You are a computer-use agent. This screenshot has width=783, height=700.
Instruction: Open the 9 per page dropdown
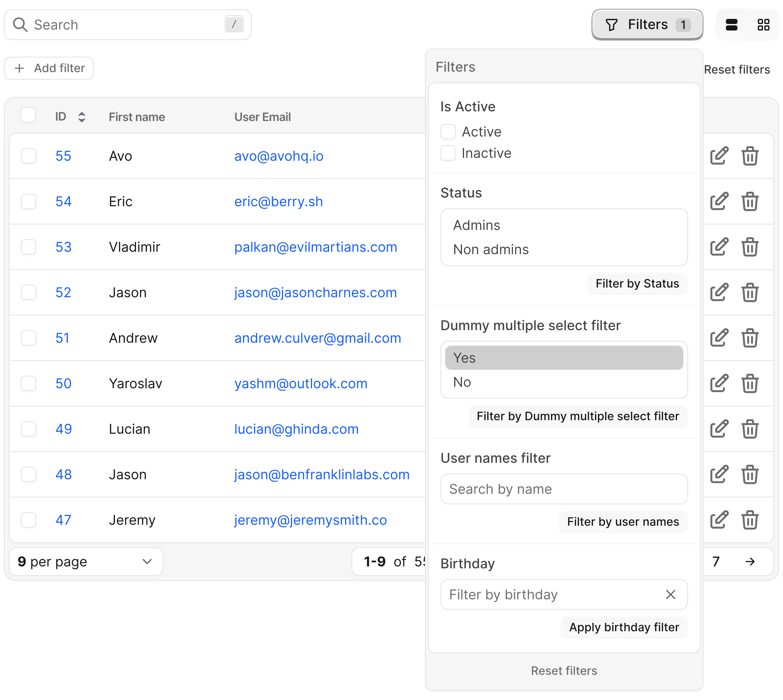pyautogui.click(x=86, y=562)
